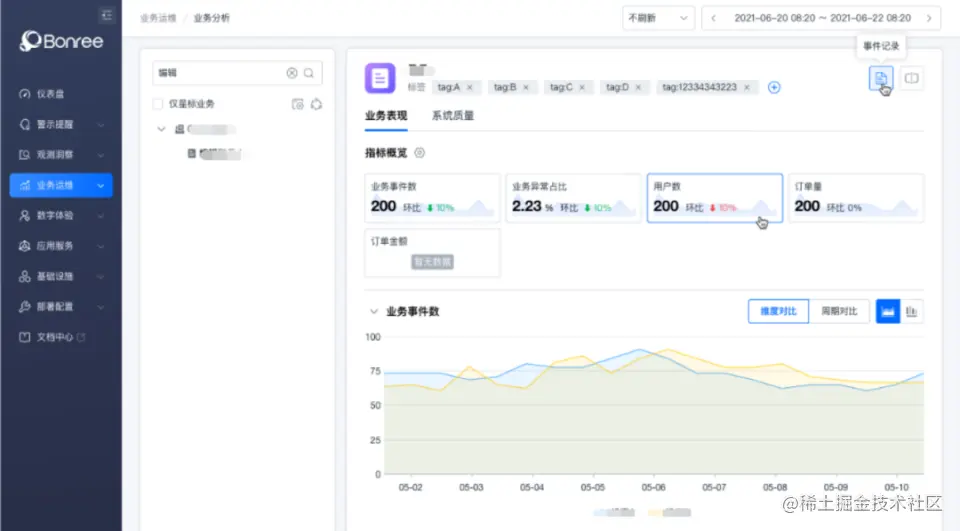Screen dimensions: 960x531
Task: Collapse the business tree group arrow
Action: [162, 129]
